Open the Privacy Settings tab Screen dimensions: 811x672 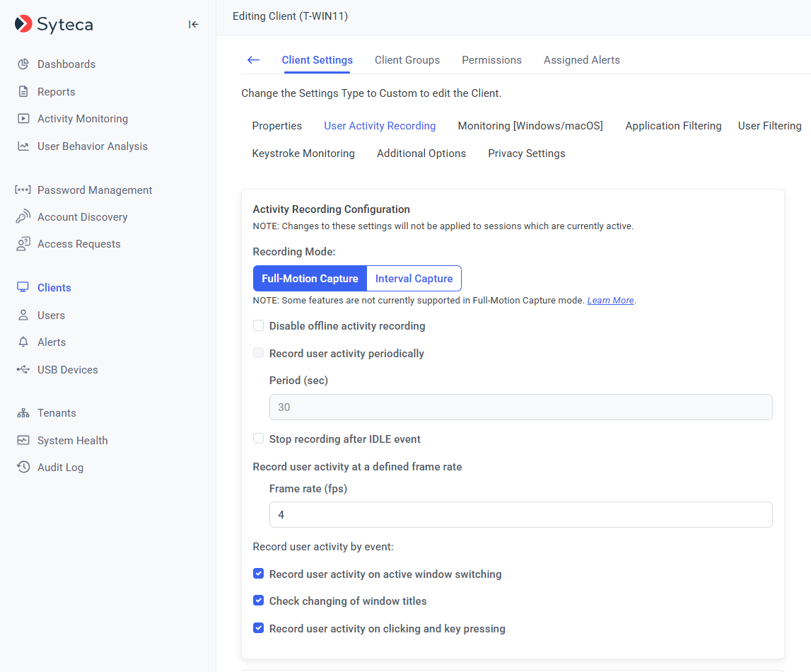(526, 153)
